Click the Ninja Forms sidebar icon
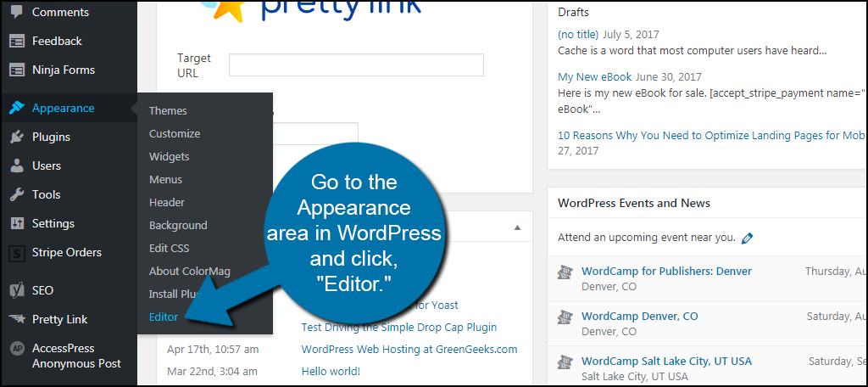The image size is (868, 387). point(17,70)
